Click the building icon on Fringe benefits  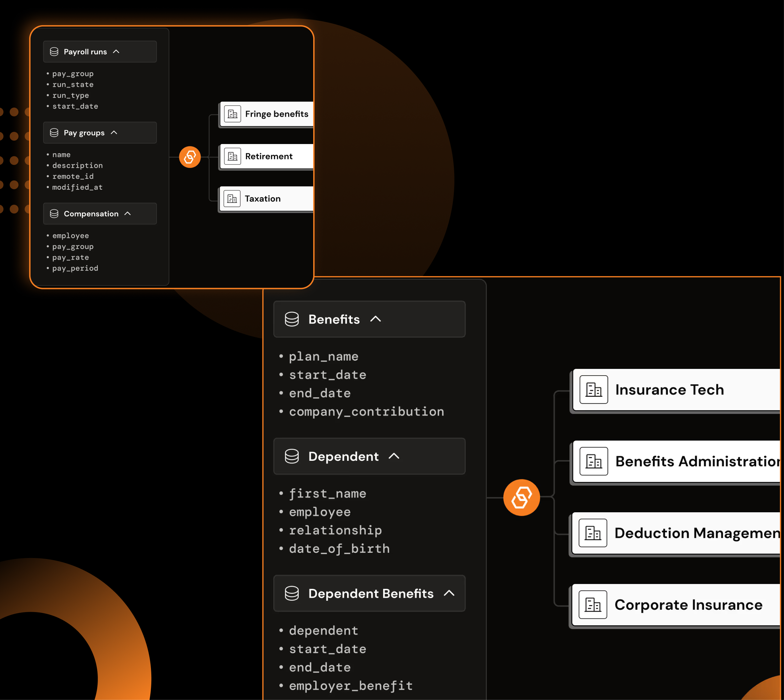(x=232, y=114)
